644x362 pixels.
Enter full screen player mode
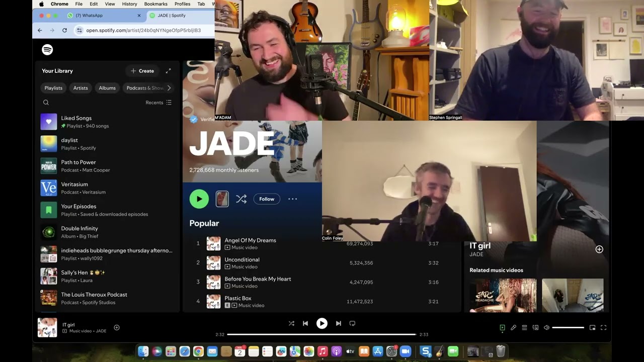tap(603, 328)
